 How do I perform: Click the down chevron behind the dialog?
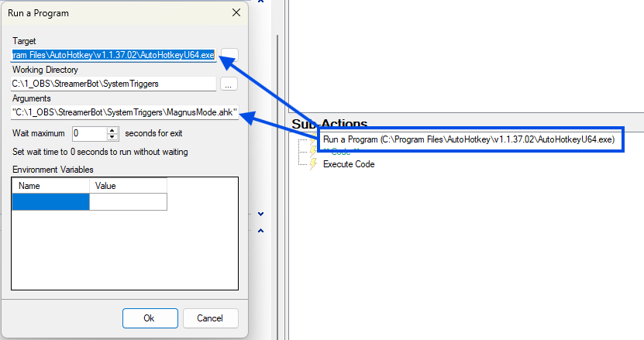click(260, 214)
